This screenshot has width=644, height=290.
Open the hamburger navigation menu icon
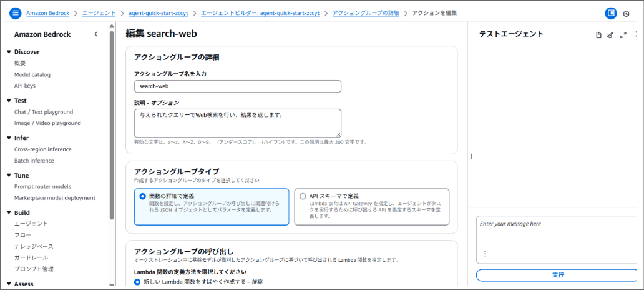[16, 13]
